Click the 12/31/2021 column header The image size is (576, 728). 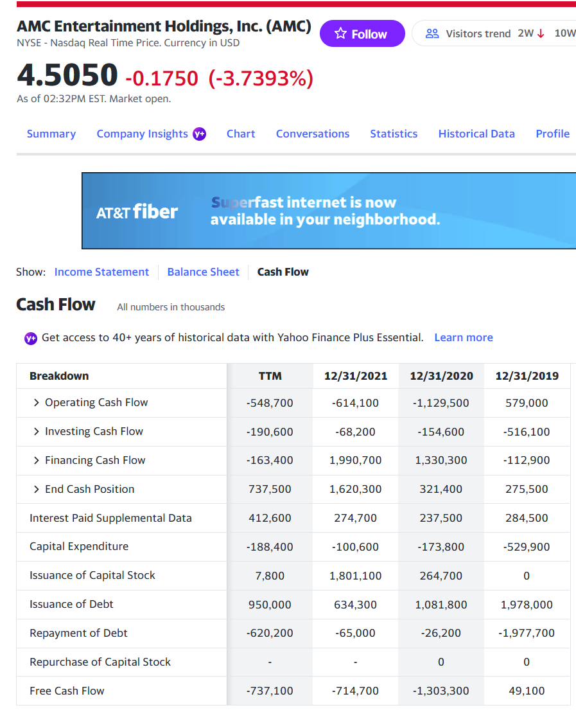(356, 376)
